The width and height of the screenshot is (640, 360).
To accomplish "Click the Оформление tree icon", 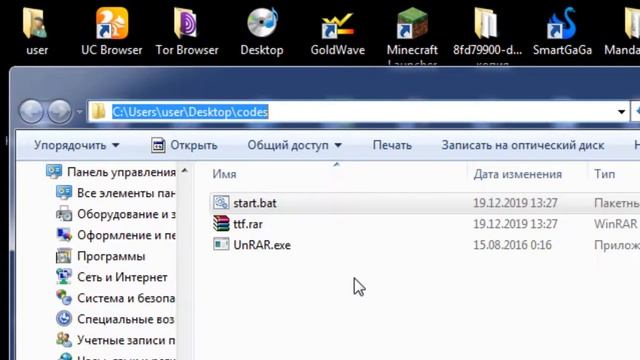I will coord(64,235).
